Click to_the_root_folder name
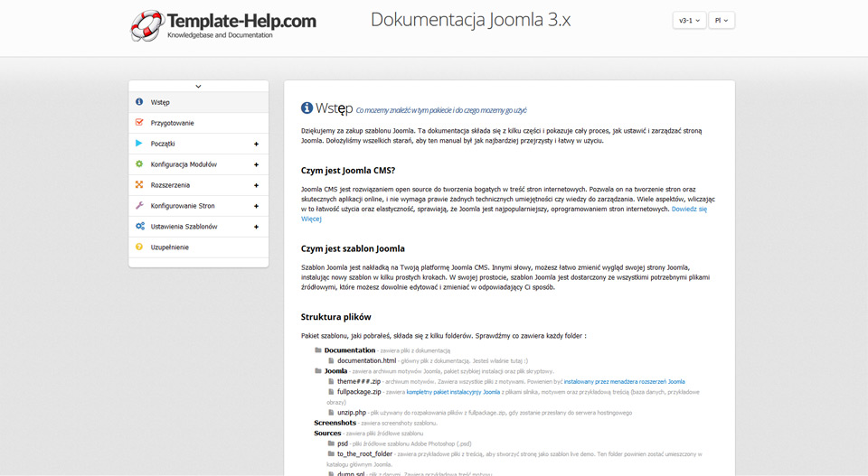 pyautogui.click(x=364, y=454)
